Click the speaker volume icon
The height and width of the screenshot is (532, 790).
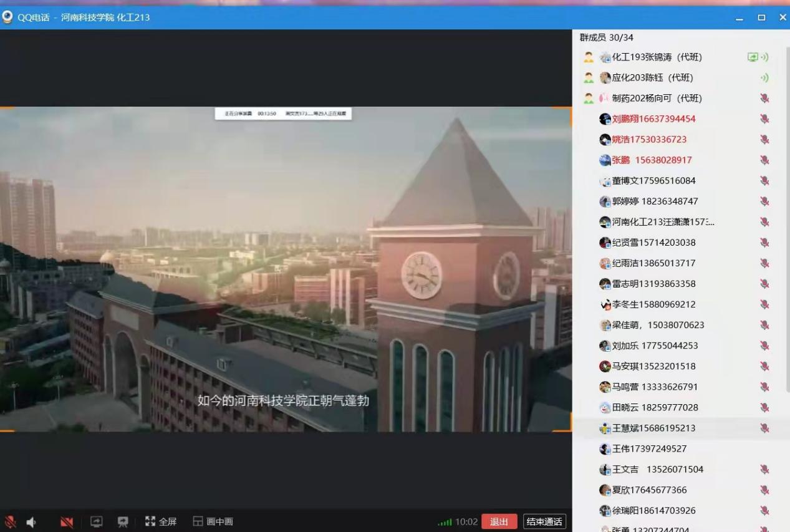[31, 522]
